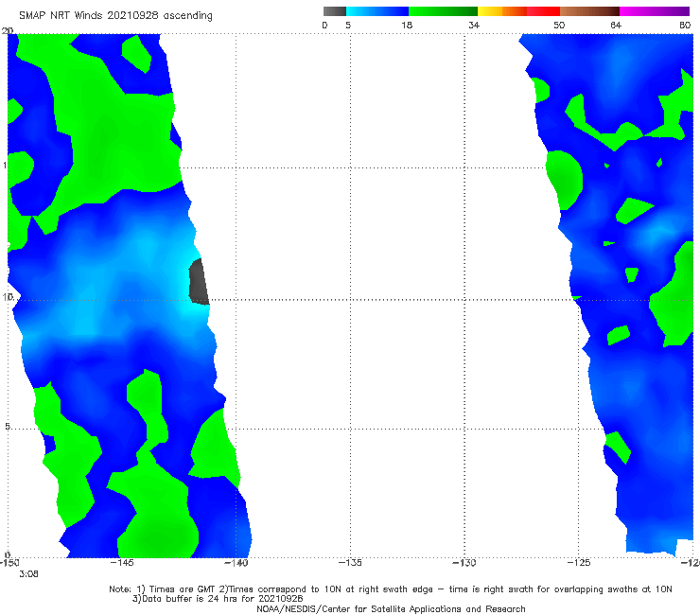The width and height of the screenshot is (700, 615).
Task: Click the latitude label 5 on left axis
Action: click(8, 427)
